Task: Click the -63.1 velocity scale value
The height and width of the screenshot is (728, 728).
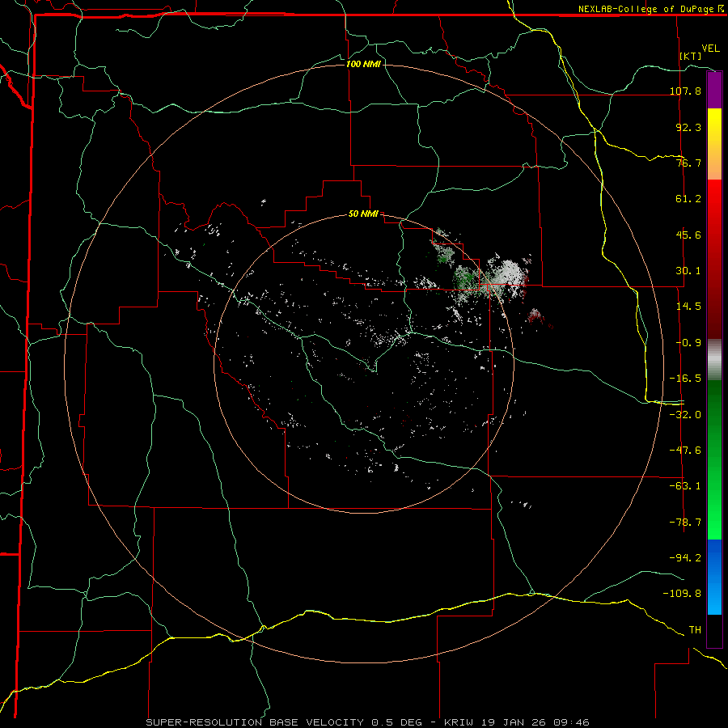Action: (x=685, y=486)
